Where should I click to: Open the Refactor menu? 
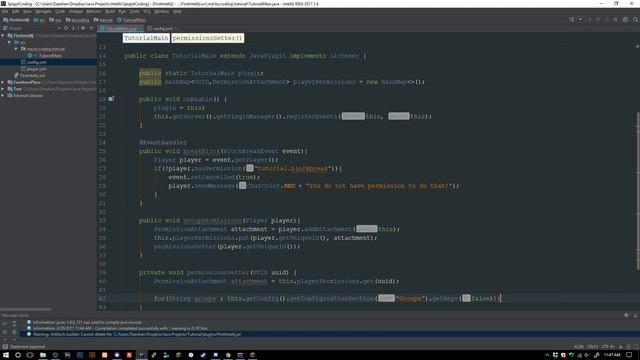click(x=94, y=11)
